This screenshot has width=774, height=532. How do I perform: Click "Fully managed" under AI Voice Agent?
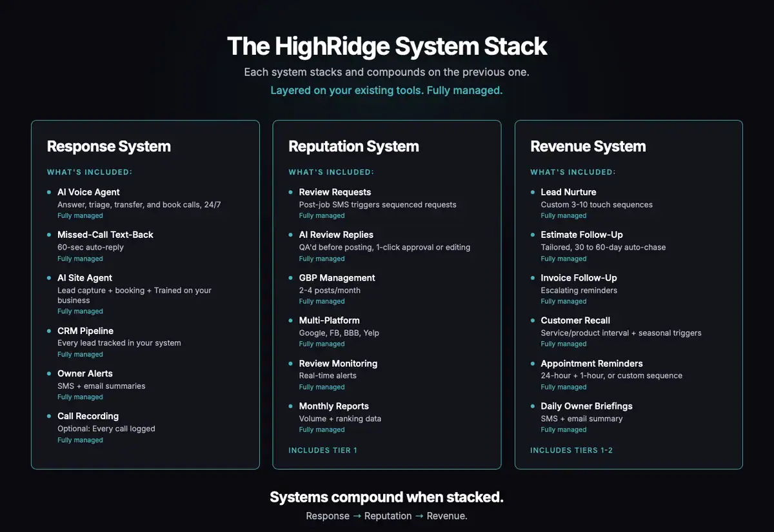[x=80, y=216]
